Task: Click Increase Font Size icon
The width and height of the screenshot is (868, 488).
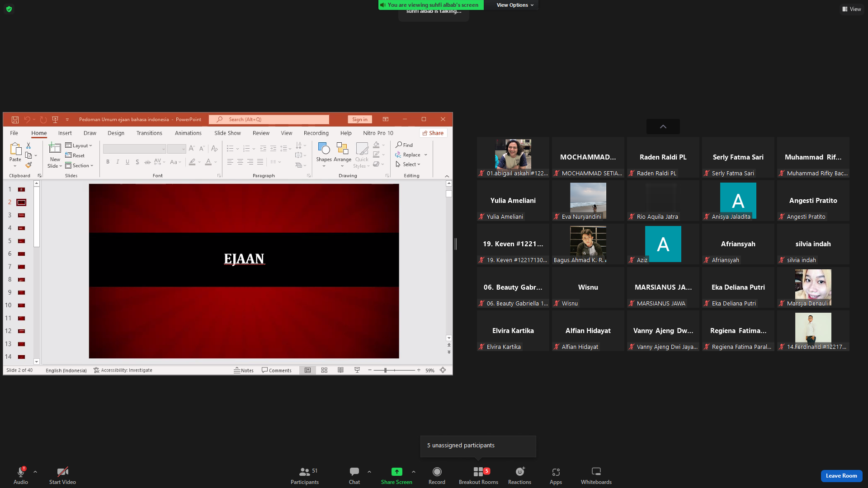Action: [x=192, y=148]
